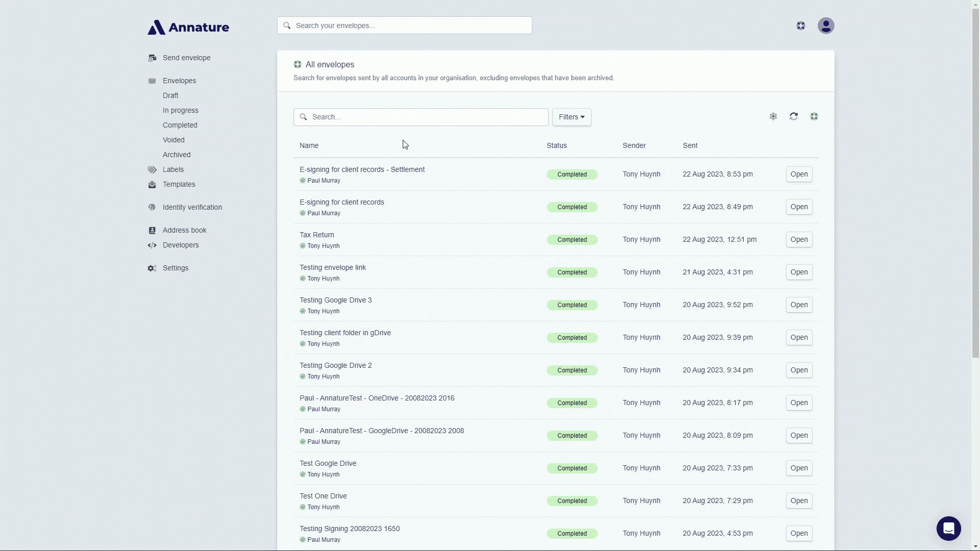Sort by the Status column header
Viewport: 980px width, 551px height.
(x=557, y=146)
